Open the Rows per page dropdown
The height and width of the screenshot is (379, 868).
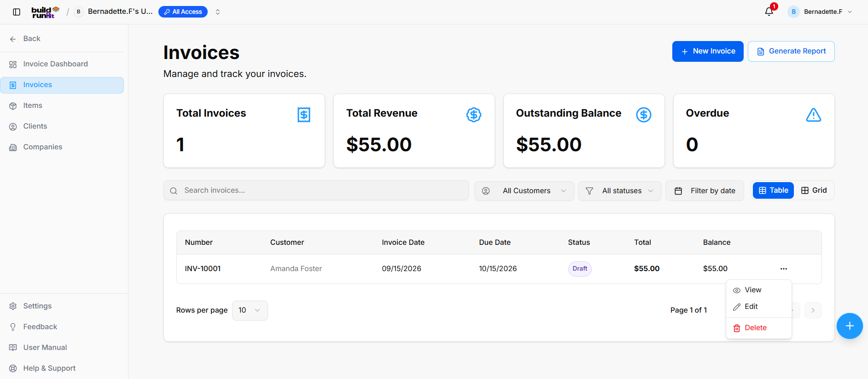(x=250, y=310)
